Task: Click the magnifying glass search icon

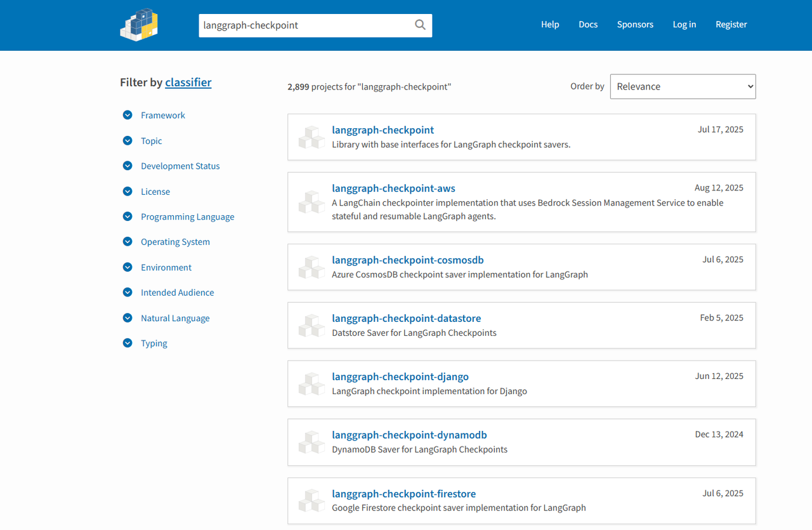Action: click(x=420, y=25)
